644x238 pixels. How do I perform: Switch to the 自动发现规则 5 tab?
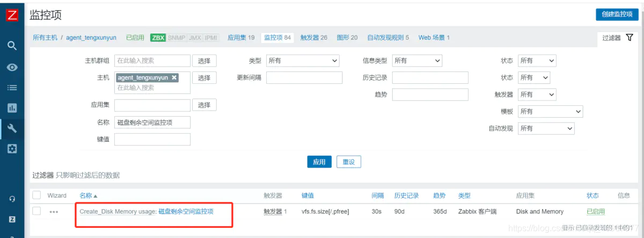pyautogui.click(x=388, y=38)
